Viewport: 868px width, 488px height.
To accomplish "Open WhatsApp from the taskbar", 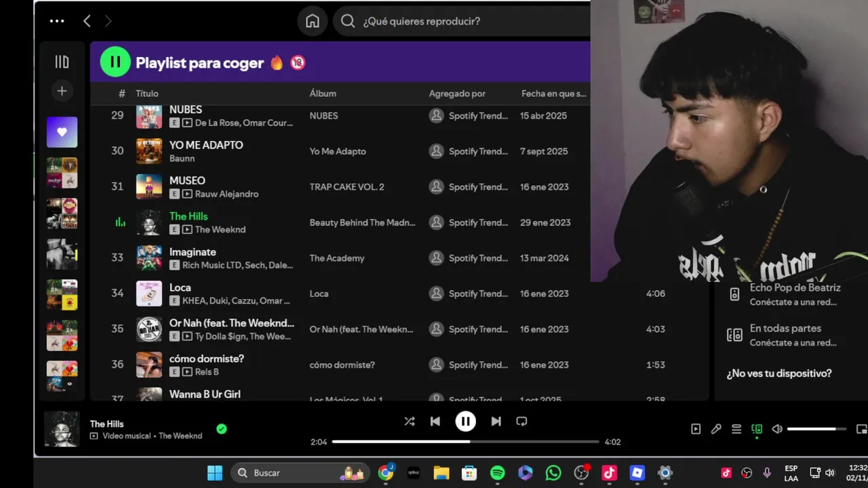I will pyautogui.click(x=553, y=473).
